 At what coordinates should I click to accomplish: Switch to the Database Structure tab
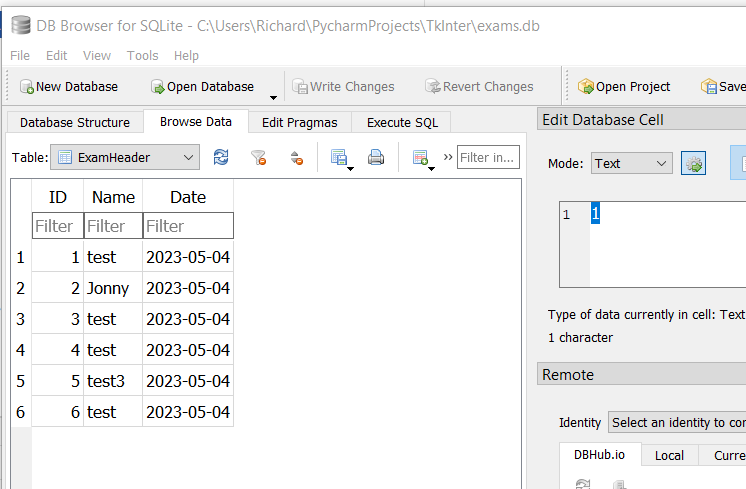[x=75, y=122]
